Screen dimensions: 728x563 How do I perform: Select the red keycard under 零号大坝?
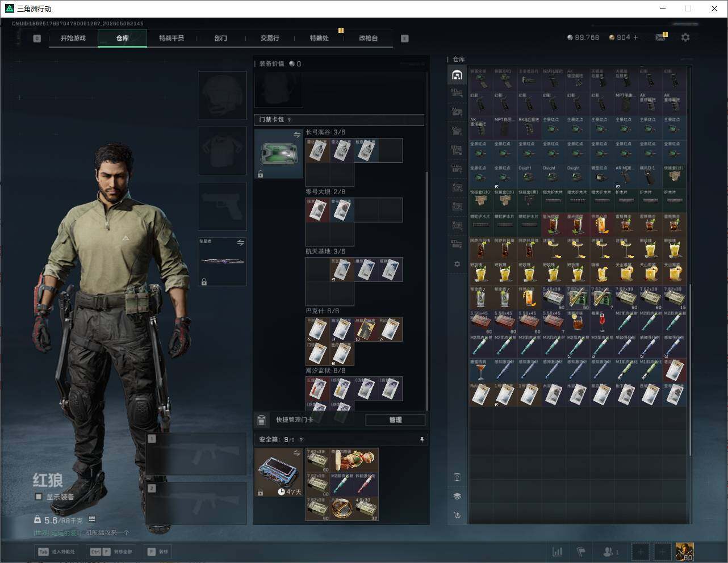(x=317, y=210)
